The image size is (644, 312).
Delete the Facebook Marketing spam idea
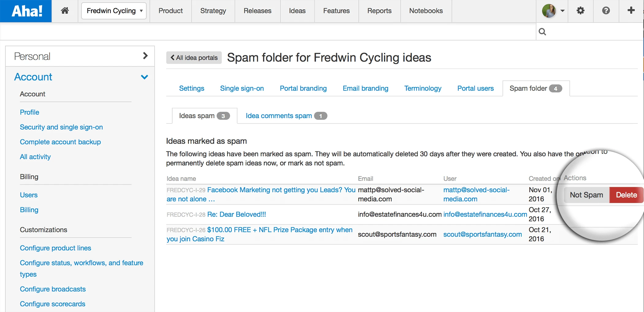tap(626, 195)
